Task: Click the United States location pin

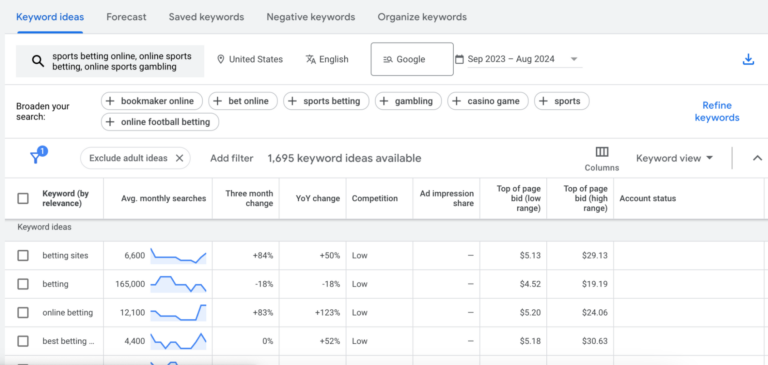Action: coord(220,59)
